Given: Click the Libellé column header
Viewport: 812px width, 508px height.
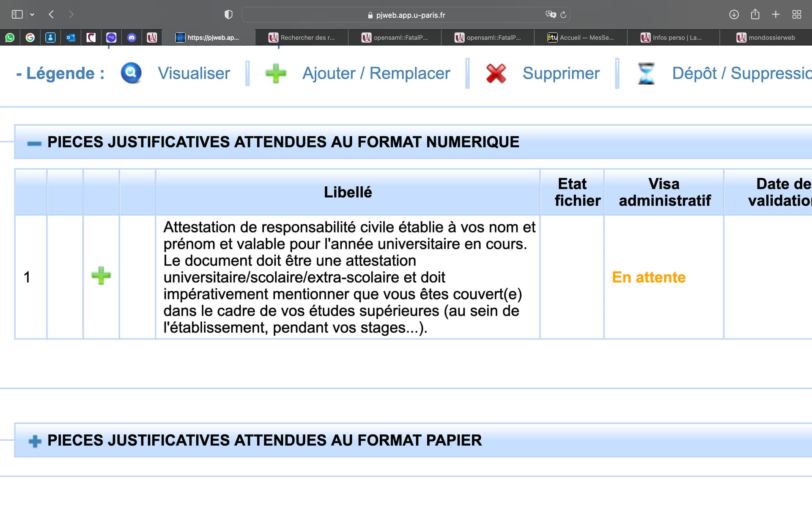Looking at the screenshot, I should coord(348,192).
